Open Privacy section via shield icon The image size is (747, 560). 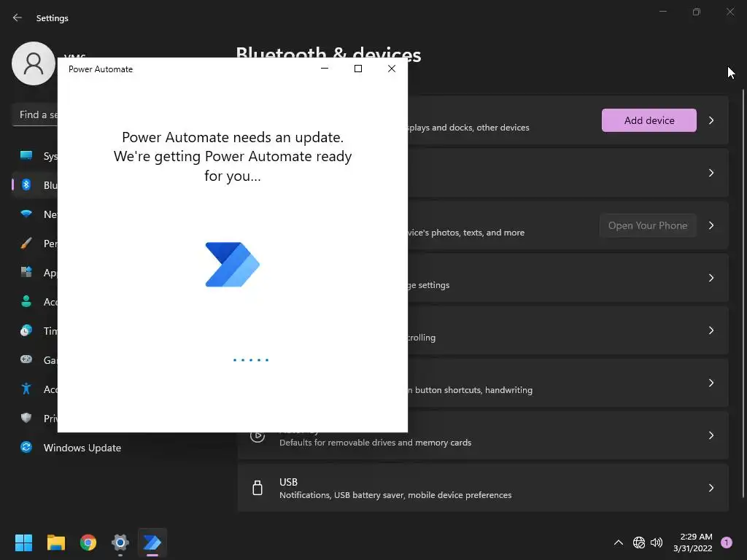pyautogui.click(x=26, y=418)
